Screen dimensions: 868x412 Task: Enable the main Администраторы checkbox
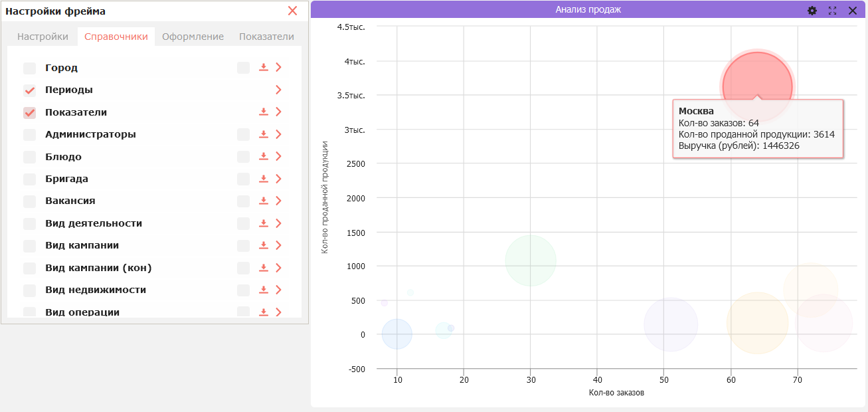click(30, 135)
